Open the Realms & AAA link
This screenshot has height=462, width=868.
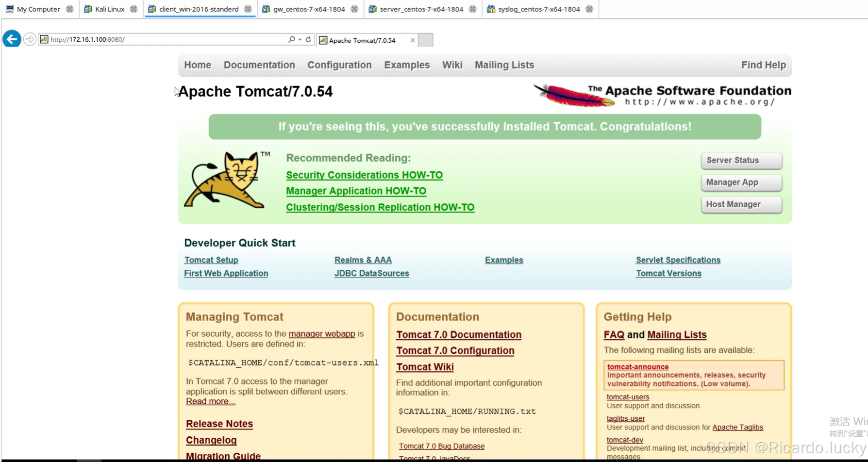click(363, 260)
